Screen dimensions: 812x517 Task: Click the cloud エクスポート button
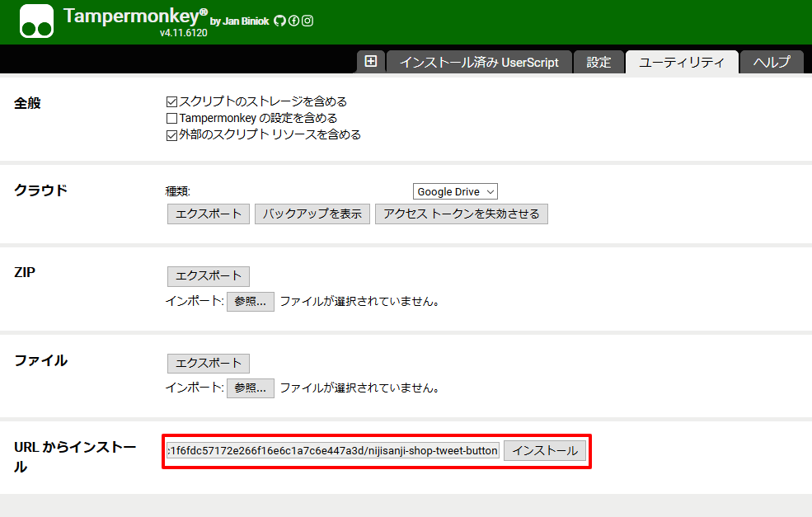pyautogui.click(x=209, y=214)
